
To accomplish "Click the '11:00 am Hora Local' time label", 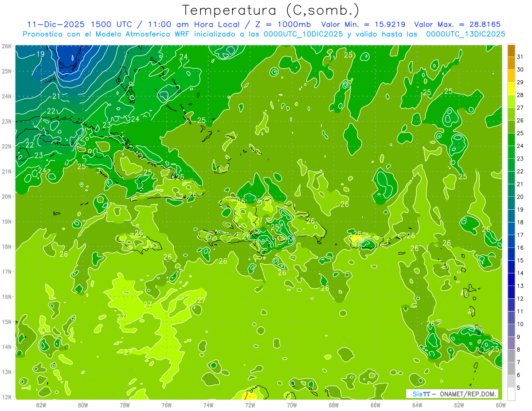I will pos(194,24).
